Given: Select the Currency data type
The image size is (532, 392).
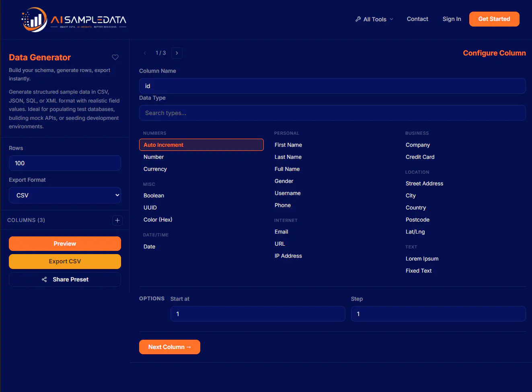Looking at the screenshot, I should click(x=155, y=169).
